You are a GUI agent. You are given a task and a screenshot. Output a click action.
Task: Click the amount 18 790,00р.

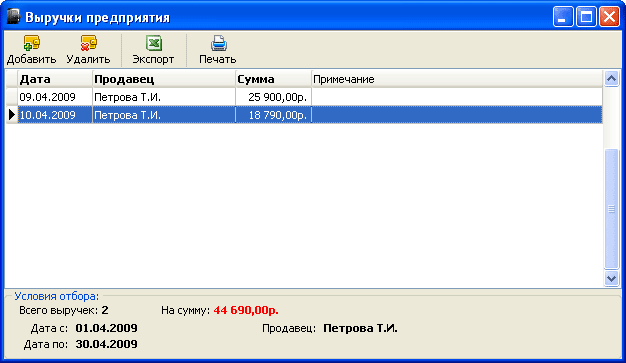(x=273, y=115)
